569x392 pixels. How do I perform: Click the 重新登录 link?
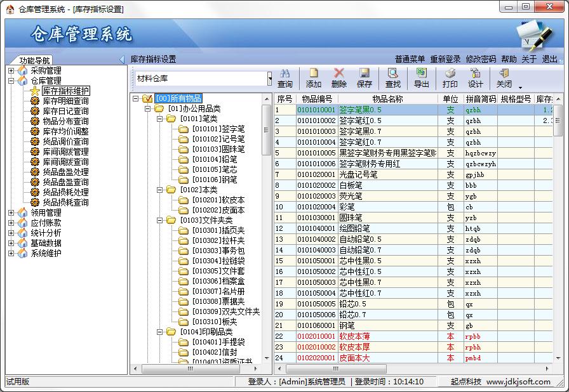pyautogui.click(x=445, y=59)
